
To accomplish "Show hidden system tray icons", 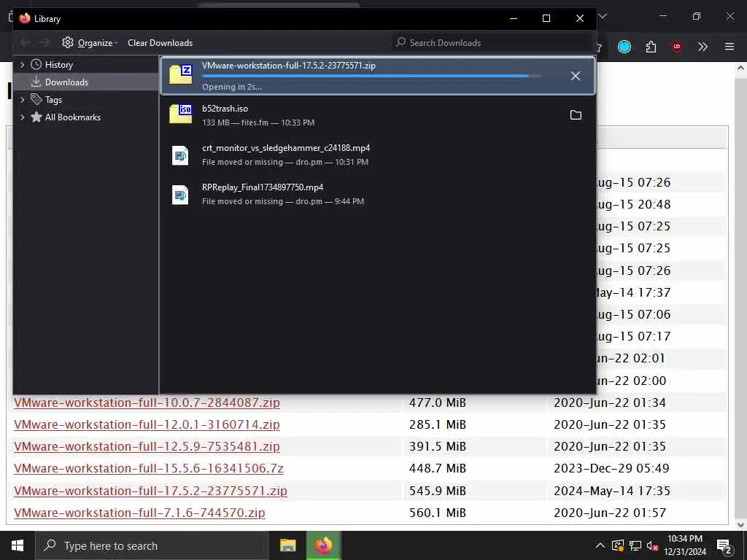I will [600, 545].
